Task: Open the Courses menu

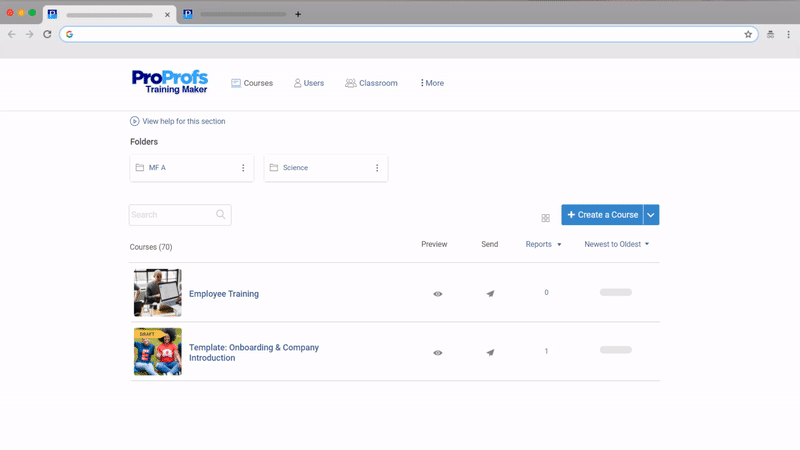Action: pos(252,83)
